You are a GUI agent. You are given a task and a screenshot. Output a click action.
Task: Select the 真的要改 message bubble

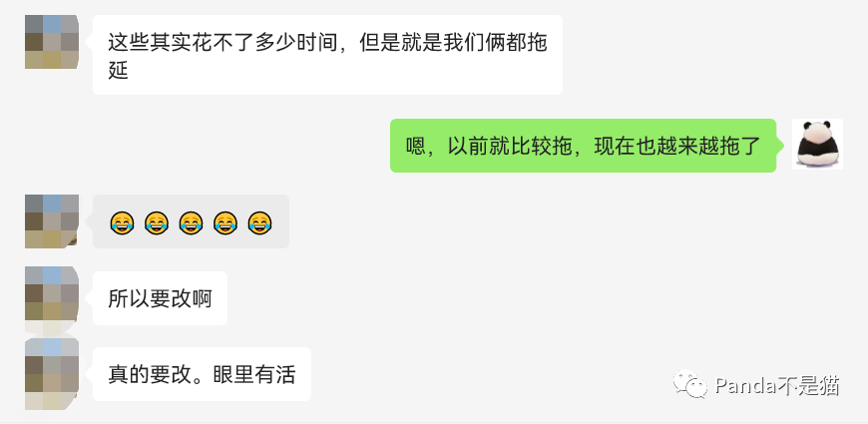[202, 374]
